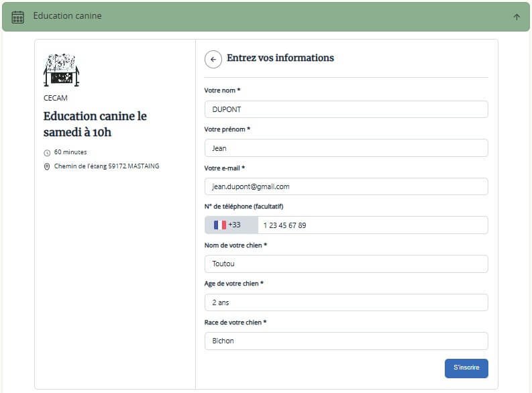This screenshot has width=532, height=393.
Task: Click the 60 minutes duration text
Action: 70,152
